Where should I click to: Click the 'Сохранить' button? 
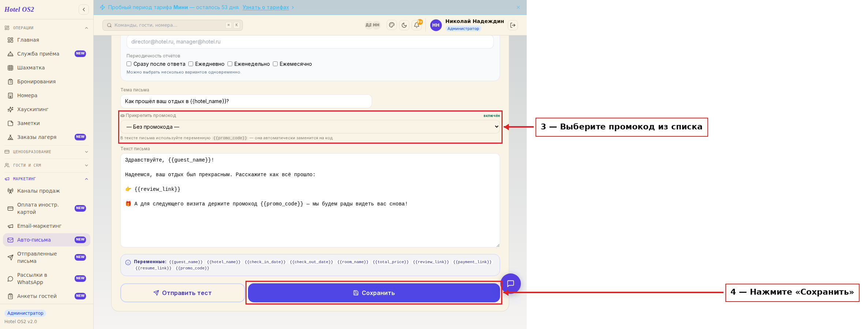pos(374,293)
